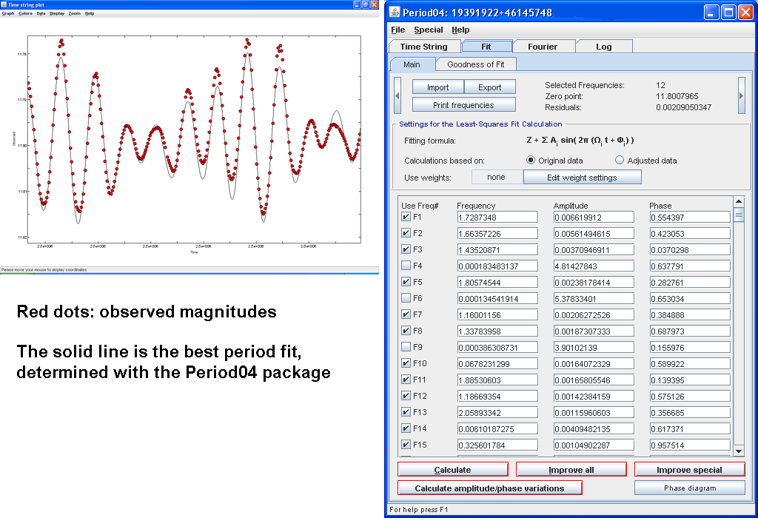This screenshot has height=532, width=758.
Task: Click the frequency list scrollbar thumb
Action: click(x=739, y=214)
